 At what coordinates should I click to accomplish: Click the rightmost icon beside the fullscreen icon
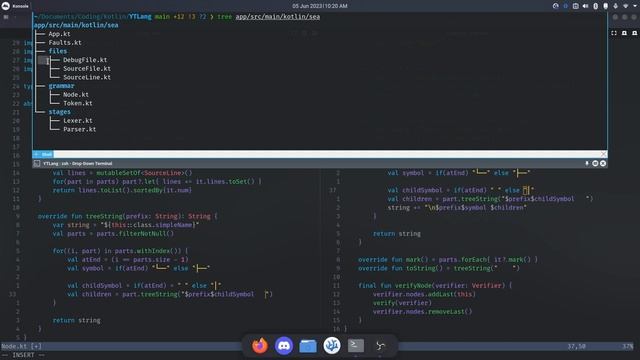pos(634,33)
